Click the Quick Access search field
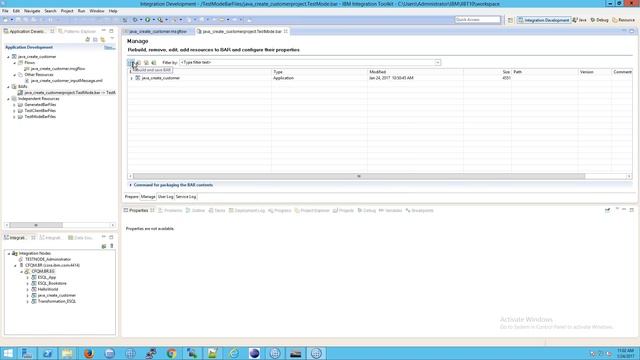This screenshot has width=640, height=360. pyautogui.click(x=478, y=20)
